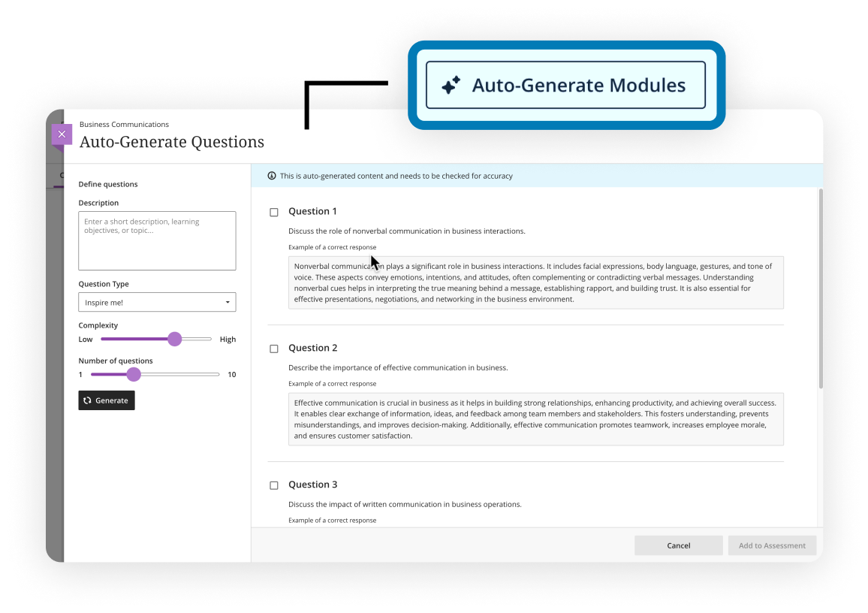This screenshot has width=868, height=613.
Task: Click the info icon in the accuracy notice
Action: pos(272,176)
